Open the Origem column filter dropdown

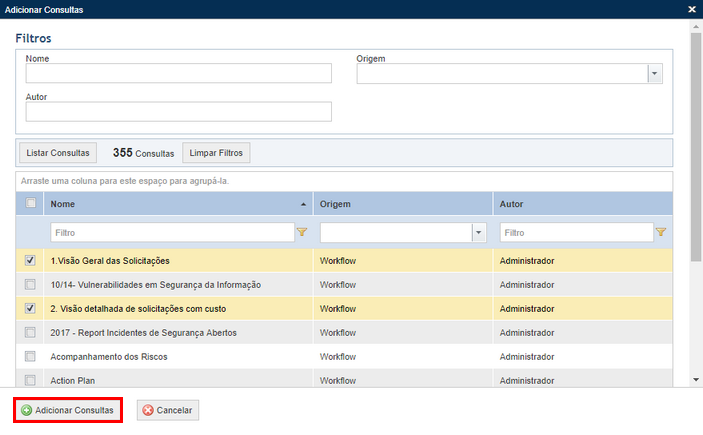(x=479, y=233)
